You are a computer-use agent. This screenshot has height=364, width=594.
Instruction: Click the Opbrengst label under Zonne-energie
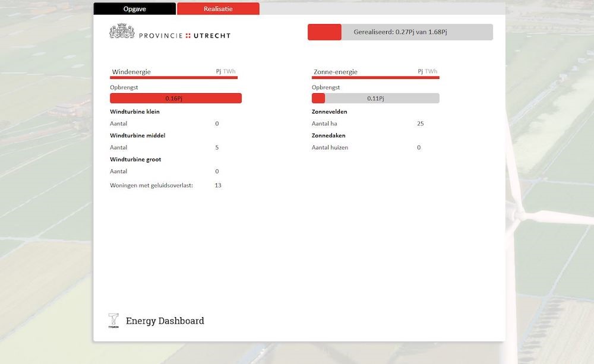click(x=326, y=87)
